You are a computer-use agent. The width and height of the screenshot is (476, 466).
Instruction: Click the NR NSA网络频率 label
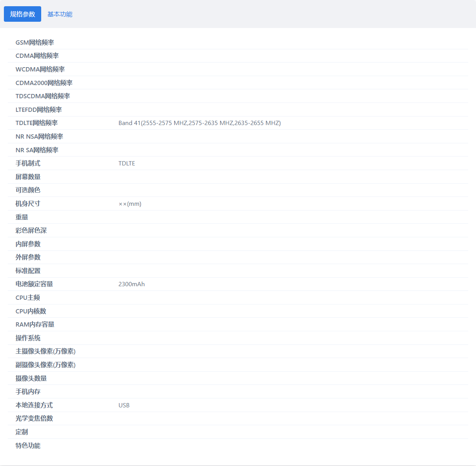[39, 136]
